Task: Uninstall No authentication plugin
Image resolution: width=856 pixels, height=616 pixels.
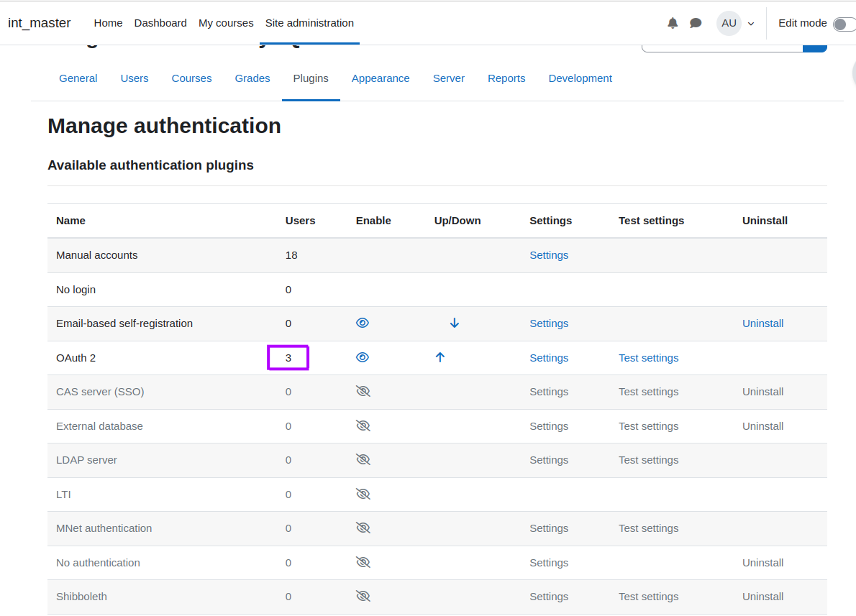Action: coord(762,563)
